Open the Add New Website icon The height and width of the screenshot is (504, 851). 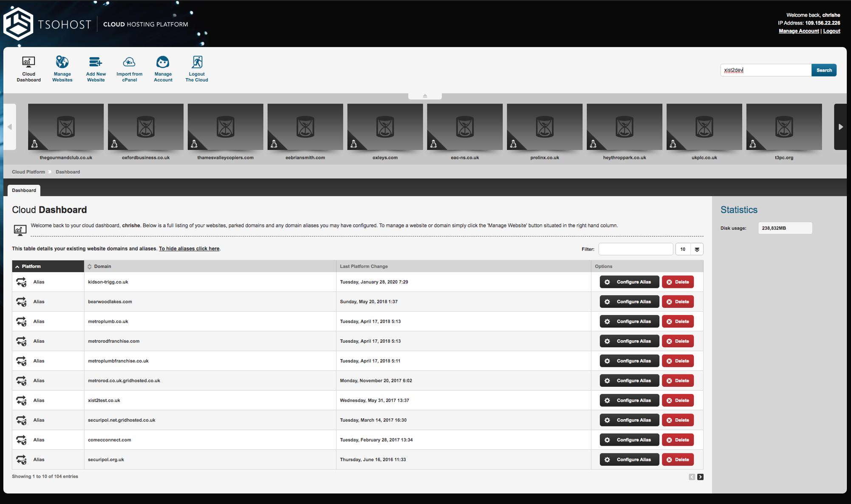[96, 62]
